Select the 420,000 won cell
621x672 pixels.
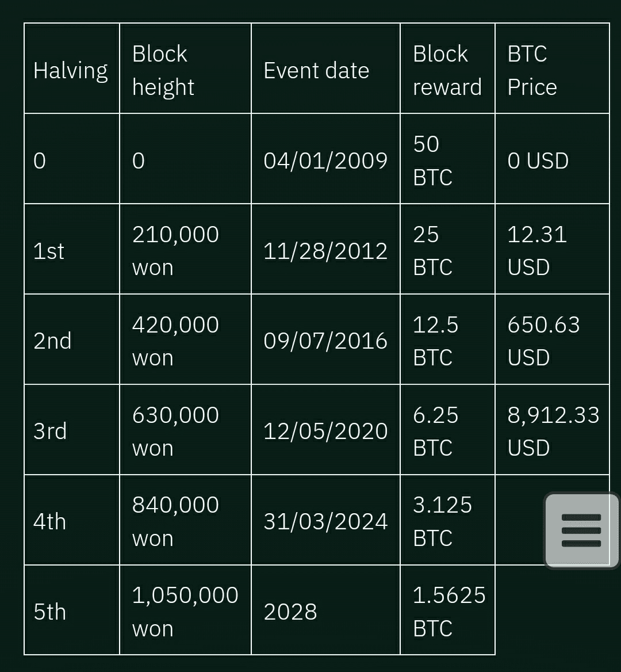coord(175,341)
